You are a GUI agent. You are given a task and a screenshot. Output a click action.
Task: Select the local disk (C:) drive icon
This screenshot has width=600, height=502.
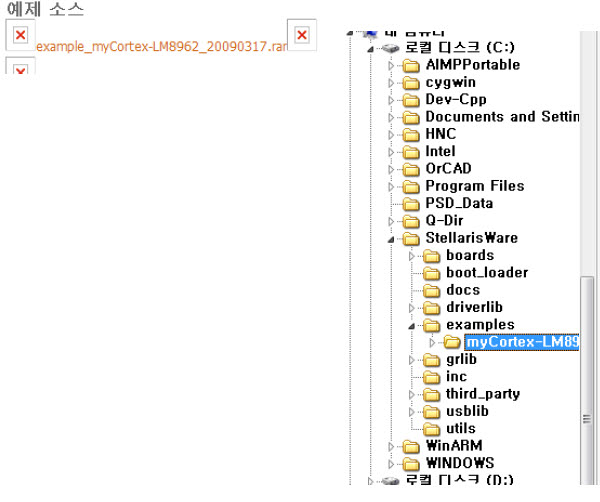pyautogui.click(x=390, y=49)
